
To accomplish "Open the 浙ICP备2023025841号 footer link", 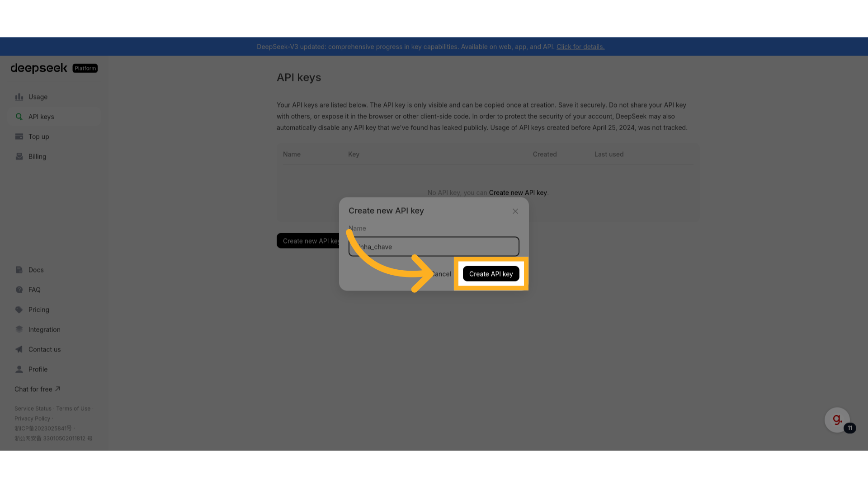I will [x=43, y=428].
